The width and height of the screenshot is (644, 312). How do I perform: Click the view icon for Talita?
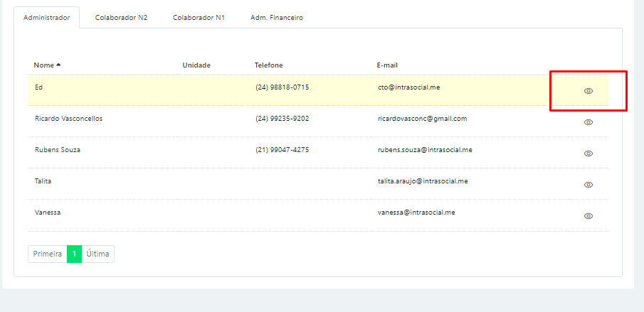pyautogui.click(x=588, y=185)
